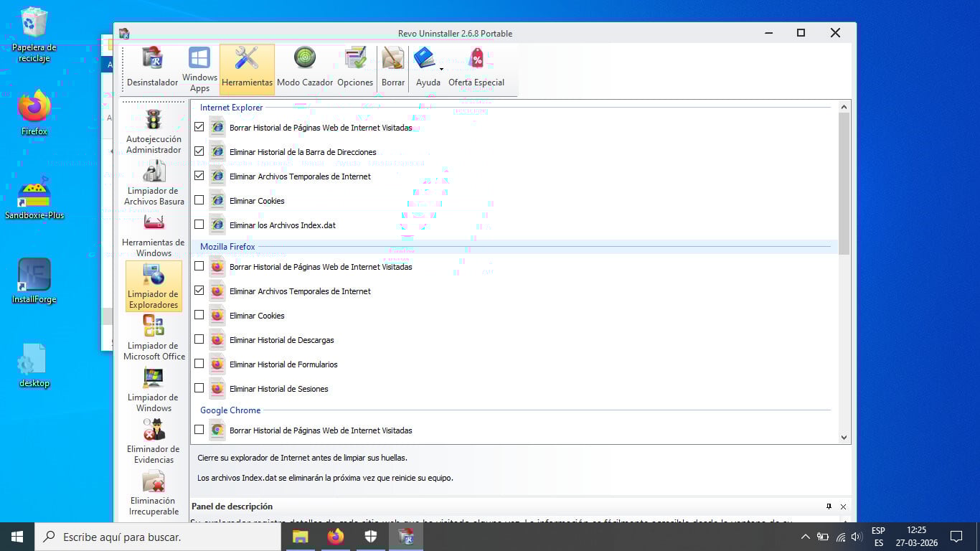Uncheck Firefox Eliminar Archivos Temporales de Internet
The height and width of the screenshot is (551, 980).
pos(199,291)
